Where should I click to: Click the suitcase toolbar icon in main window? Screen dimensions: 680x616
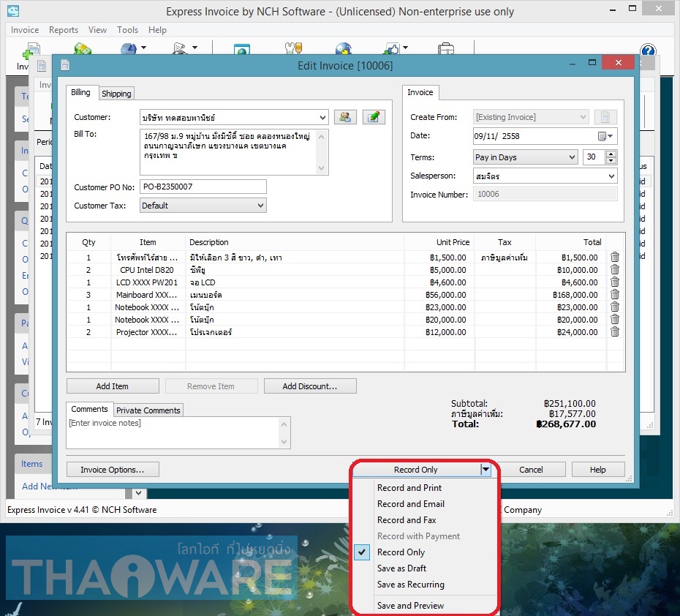click(x=446, y=48)
